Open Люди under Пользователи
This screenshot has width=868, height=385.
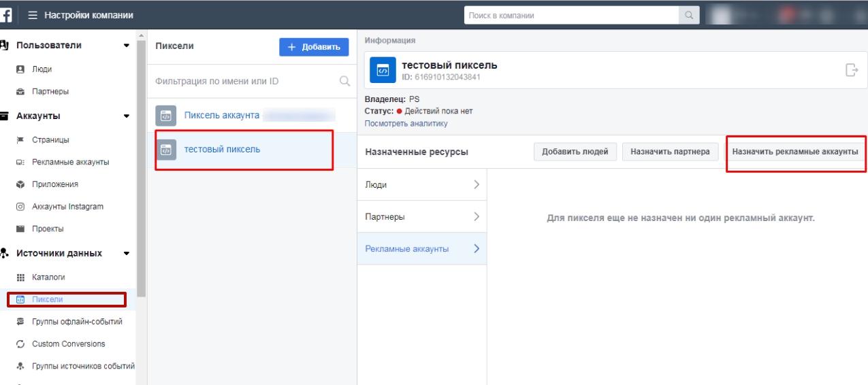point(42,69)
